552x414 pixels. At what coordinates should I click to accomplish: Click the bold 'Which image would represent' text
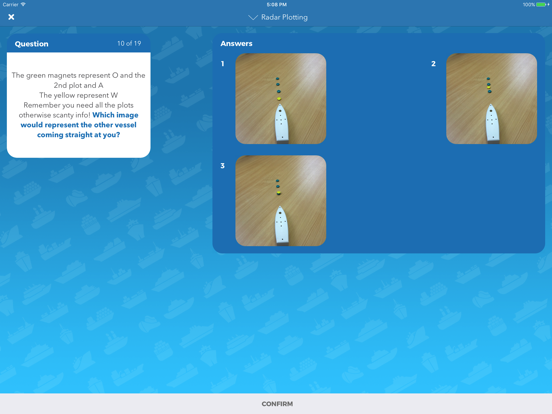(x=79, y=125)
